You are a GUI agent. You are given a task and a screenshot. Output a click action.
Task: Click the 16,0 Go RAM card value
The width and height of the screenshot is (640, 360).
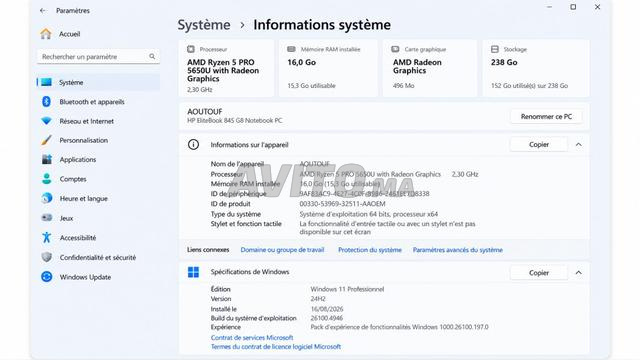coord(302,62)
